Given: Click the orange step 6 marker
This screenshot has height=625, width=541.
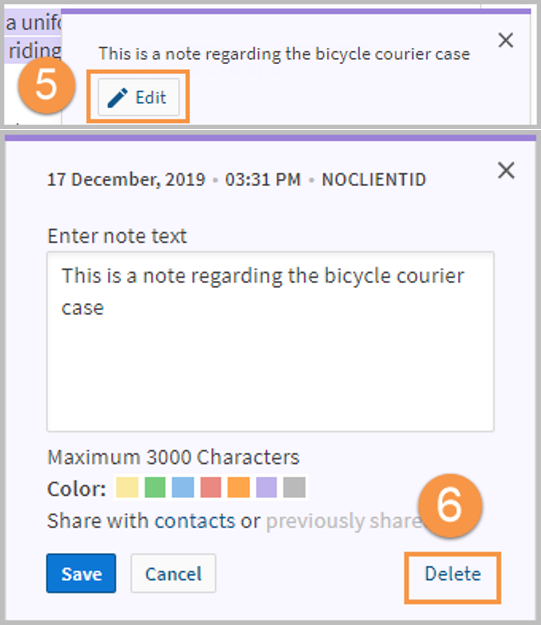Looking at the screenshot, I should (450, 505).
